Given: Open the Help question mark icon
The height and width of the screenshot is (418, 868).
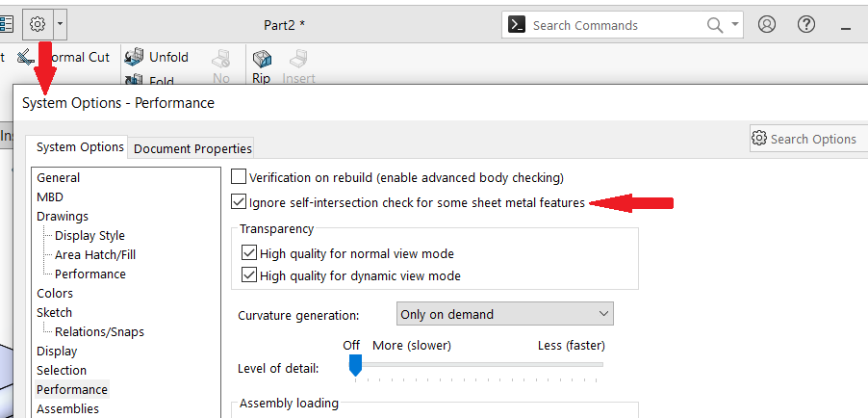Looking at the screenshot, I should point(807,25).
